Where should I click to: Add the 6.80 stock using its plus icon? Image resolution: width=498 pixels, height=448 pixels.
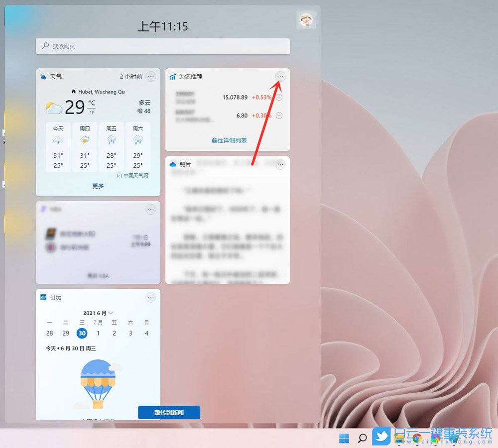pos(279,115)
